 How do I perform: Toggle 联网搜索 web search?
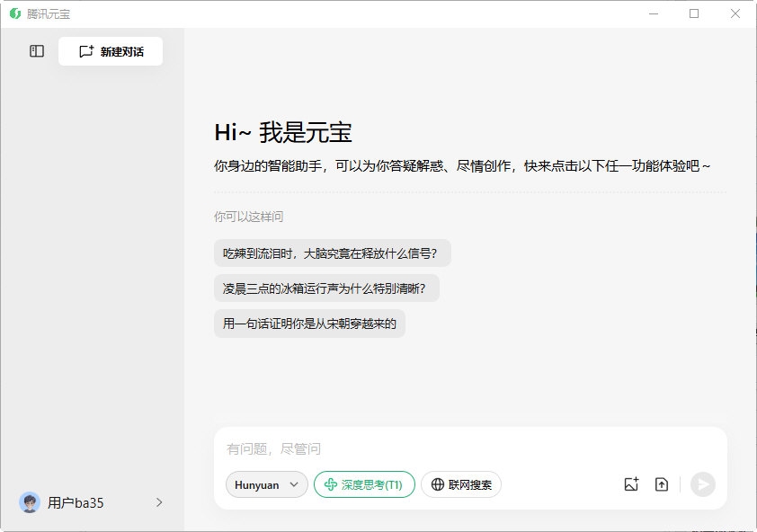pos(461,484)
